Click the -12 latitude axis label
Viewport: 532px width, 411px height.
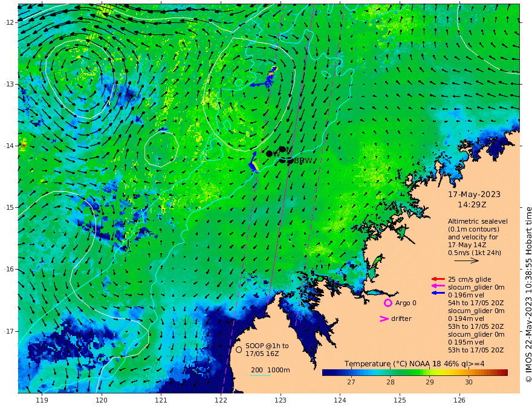tap(9, 22)
